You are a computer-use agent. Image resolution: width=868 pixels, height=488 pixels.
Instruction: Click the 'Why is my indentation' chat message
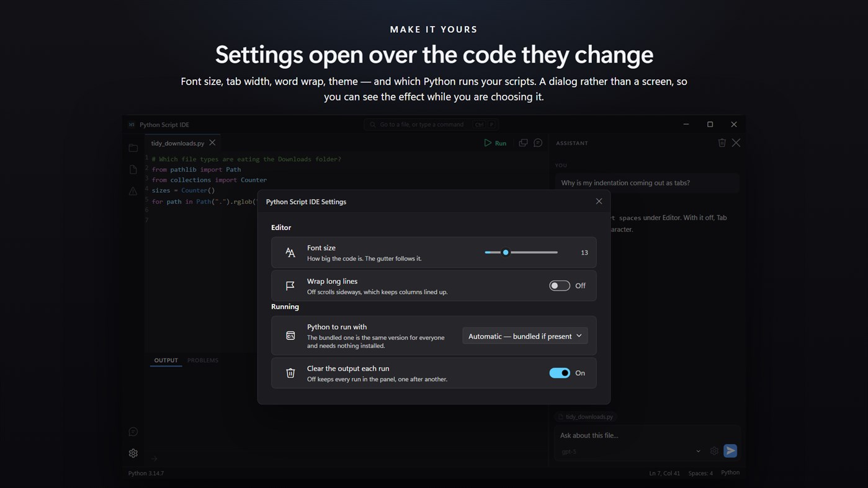(x=647, y=183)
